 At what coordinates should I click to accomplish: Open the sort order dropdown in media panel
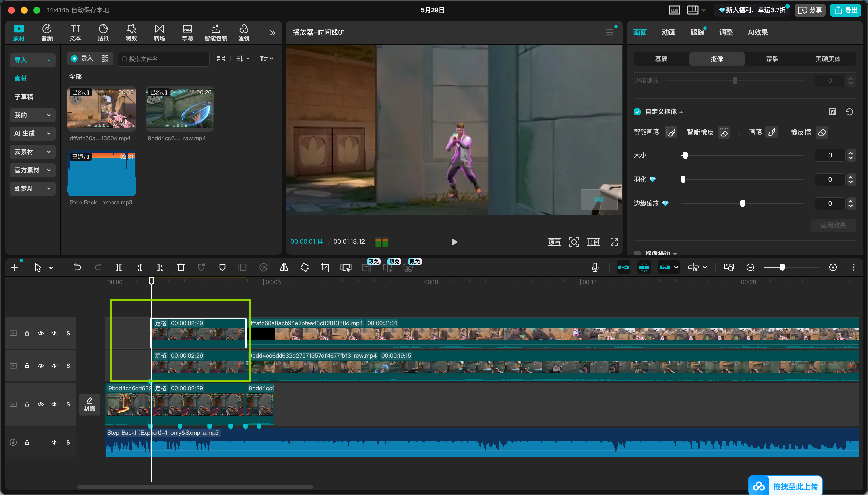243,59
